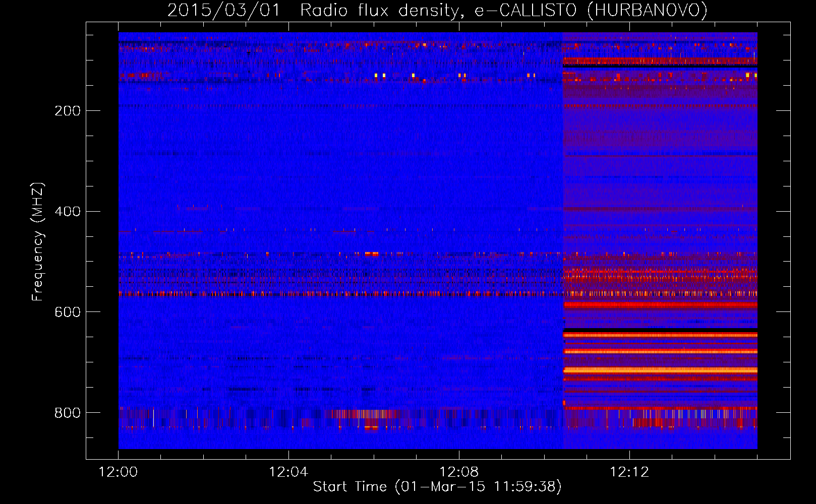Click the 200 frequency tick label
Screen dimensions: 816x504
pos(68,111)
